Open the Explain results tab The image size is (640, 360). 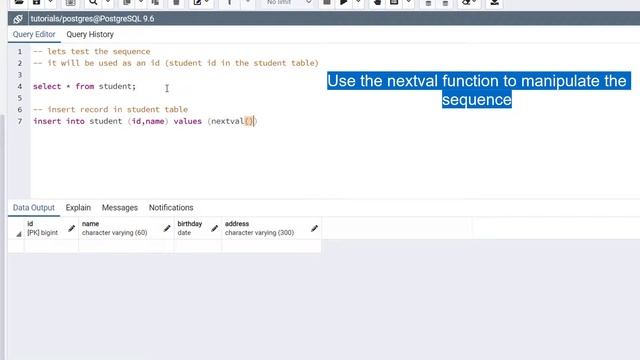78,207
